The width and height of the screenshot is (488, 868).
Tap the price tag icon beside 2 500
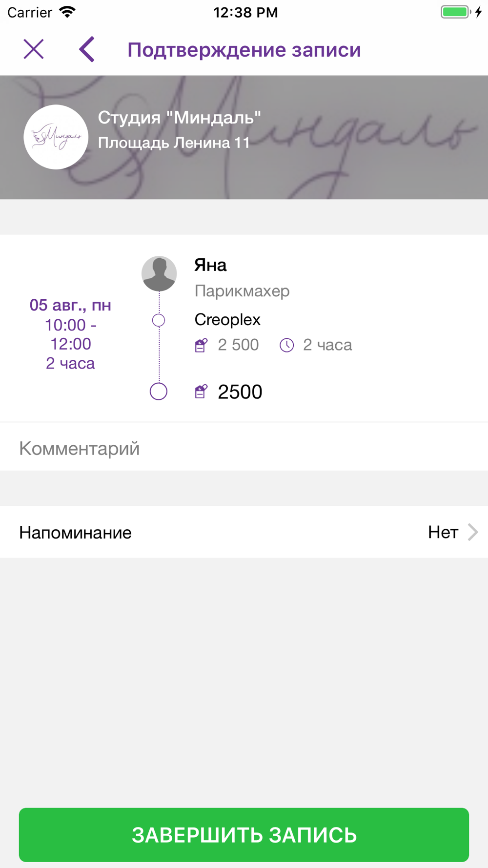click(201, 345)
